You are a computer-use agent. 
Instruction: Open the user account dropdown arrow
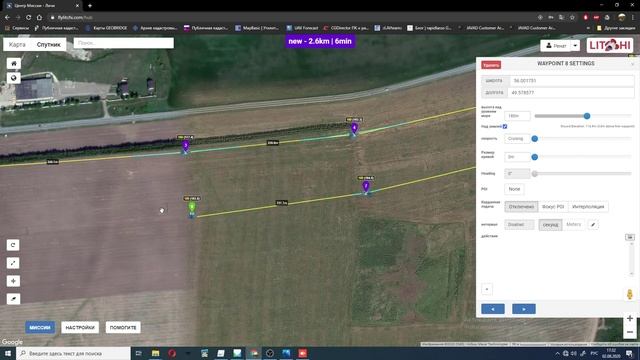[x=575, y=46]
